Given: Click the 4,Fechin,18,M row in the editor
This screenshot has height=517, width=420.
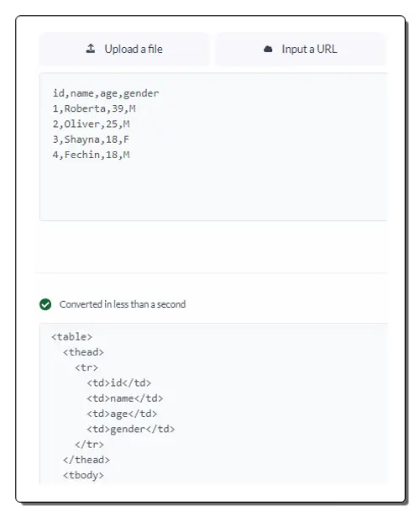Looking at the screenshot, I should (x=92, y=155).
